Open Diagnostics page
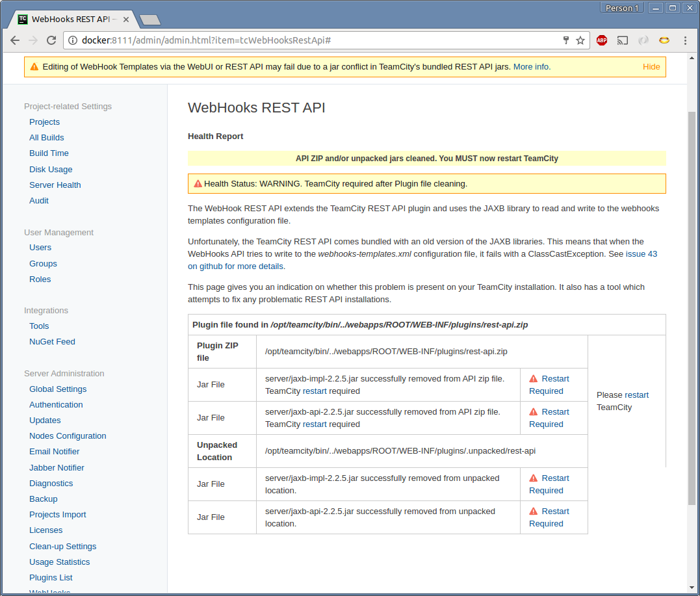The image size is (700, 596). pyautogui.click(x=51, y=483)
